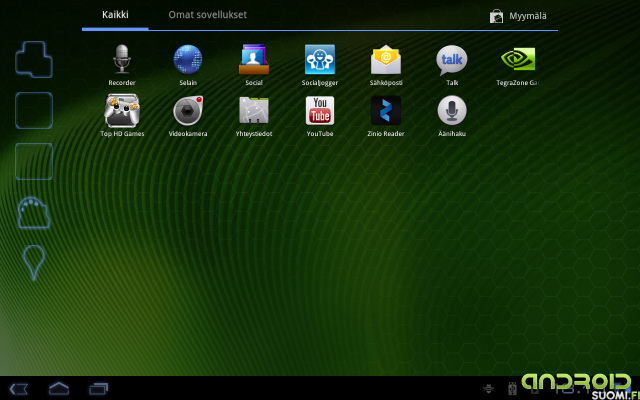Select the cross-shaped outline in left sidebar
640x400 pixels.
pos(34,60)
